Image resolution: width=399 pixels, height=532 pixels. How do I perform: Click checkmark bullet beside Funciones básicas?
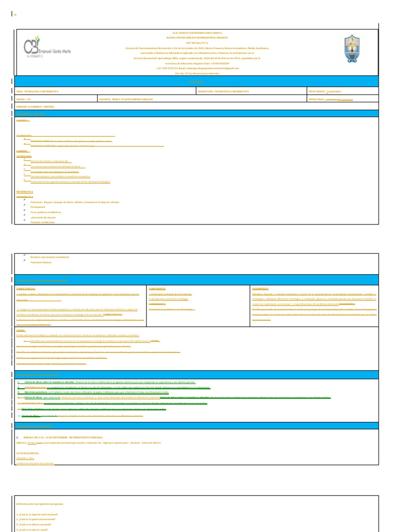[25, 260]
